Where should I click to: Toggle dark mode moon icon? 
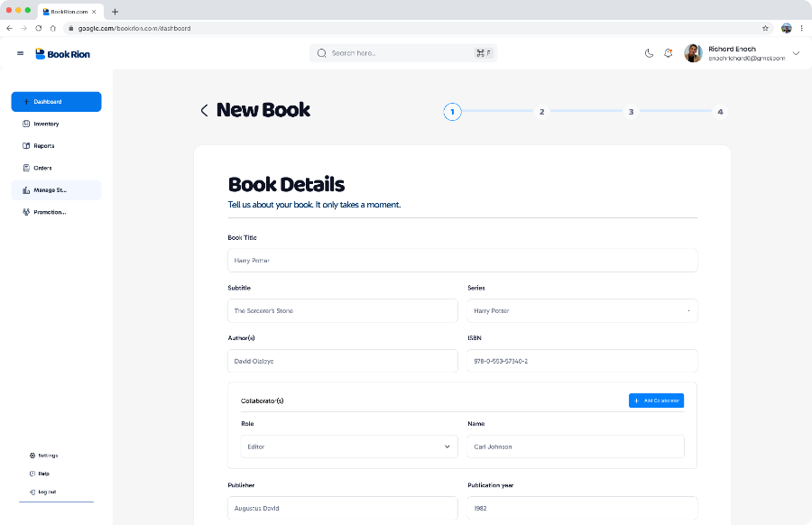tap(649, 53)
